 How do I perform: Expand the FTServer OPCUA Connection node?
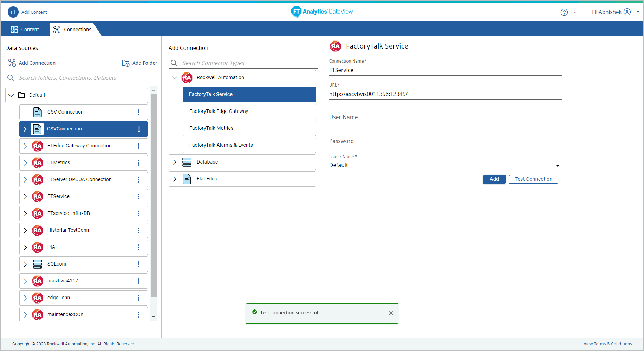tap(25, 179)
